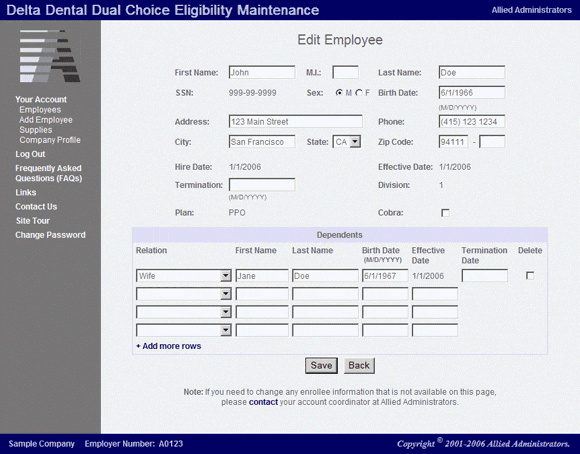This screenshot has width=580, height=454.
Task: Expand the Wife relation dropdown
Action: pos(183,276)
